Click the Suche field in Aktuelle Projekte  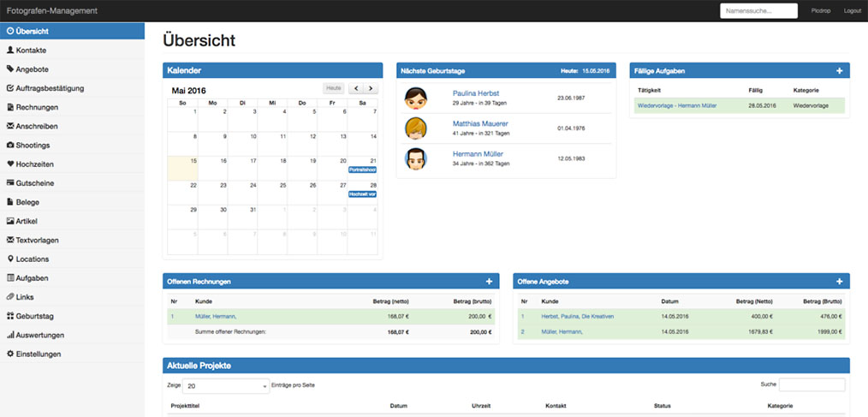tap(812, 385)
